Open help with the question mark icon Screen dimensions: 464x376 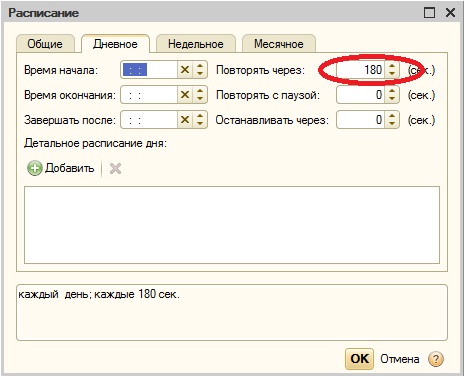436,359
